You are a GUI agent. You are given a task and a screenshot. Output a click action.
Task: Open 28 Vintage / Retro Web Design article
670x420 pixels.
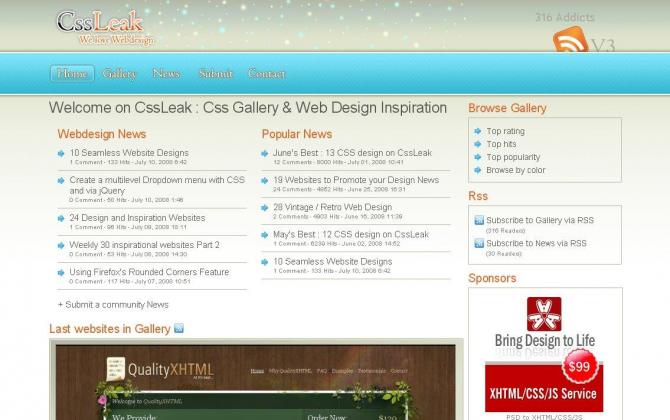(332, 207)
